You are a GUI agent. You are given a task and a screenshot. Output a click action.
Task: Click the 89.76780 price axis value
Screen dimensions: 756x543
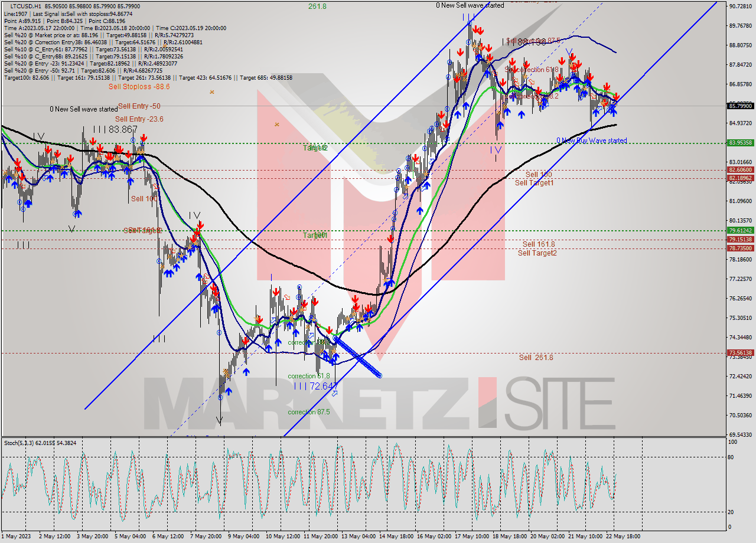point(741,25)
